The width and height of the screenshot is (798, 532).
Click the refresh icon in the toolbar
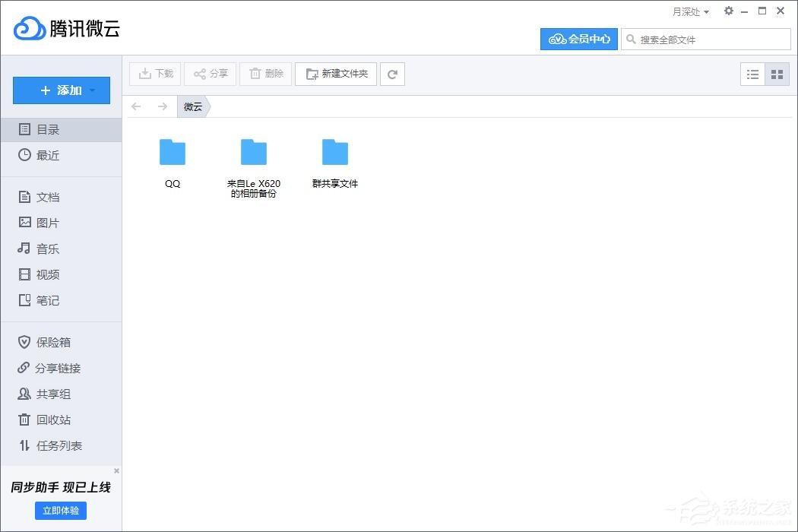pos(392,74)
